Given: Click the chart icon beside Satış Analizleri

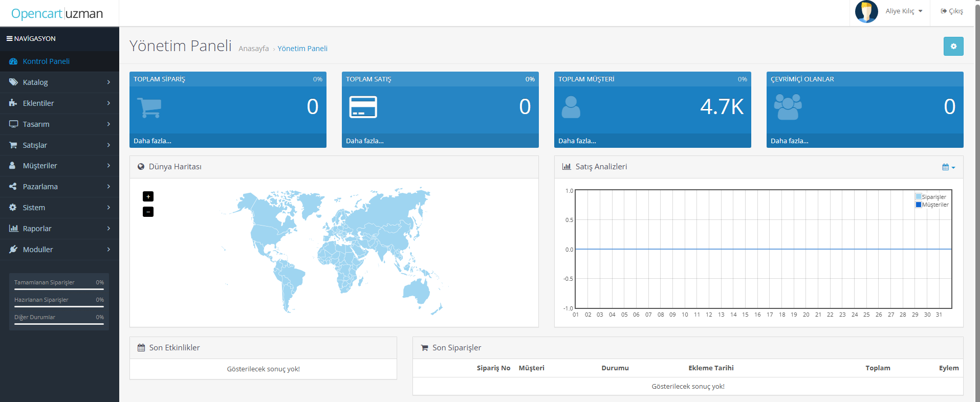Looking at the screenshot, I should (567, 167).
